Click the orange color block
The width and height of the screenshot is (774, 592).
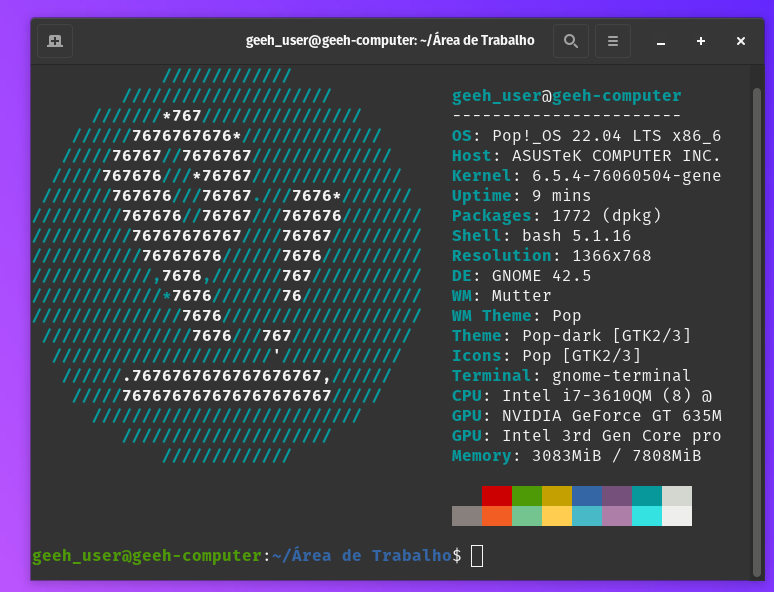point(497,516)
